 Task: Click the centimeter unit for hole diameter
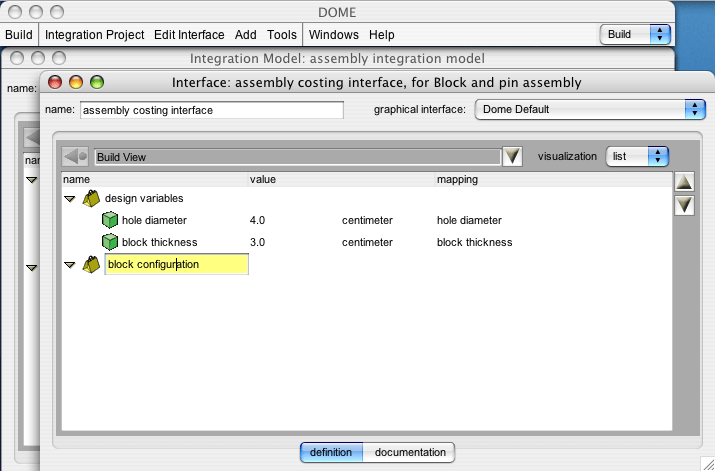click(x=367, y=221)
